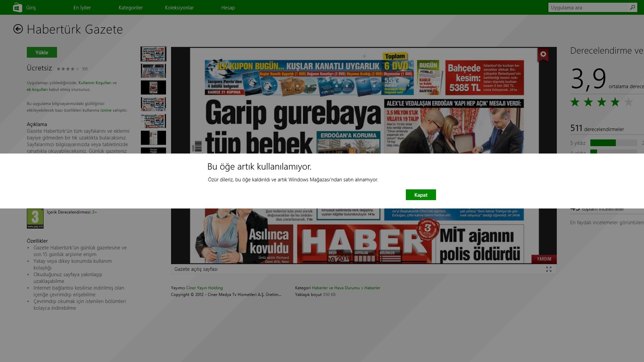Click the Yükle install button
The height and width of the screenshot is (362, 644).
[42, 52]
